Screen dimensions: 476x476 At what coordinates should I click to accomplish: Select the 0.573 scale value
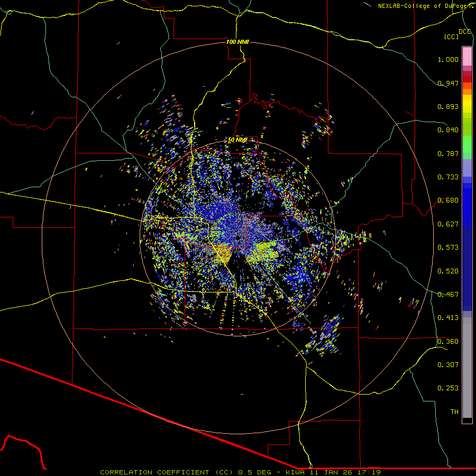click(448, 248)
